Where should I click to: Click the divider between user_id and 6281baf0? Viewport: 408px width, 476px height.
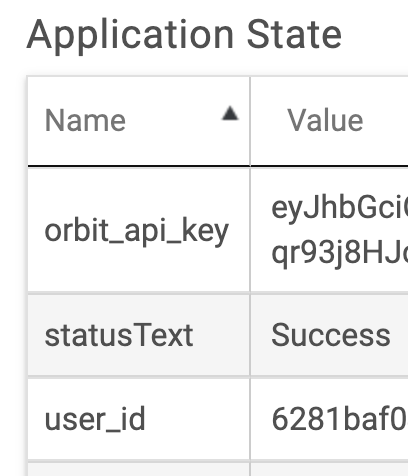pos(250,419)
